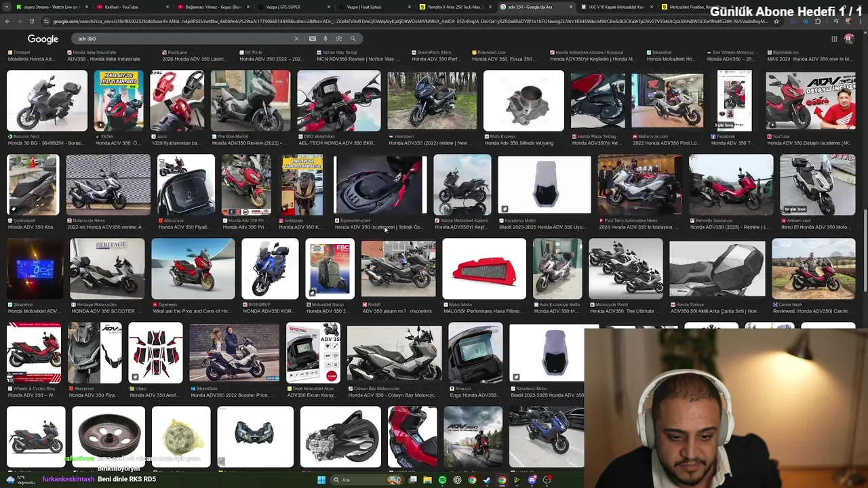Screen dimensions: 868x488
Task: Open the ADV 350 Detaylı İnceleme YouTube thumbnail
Action: point(810,100)
